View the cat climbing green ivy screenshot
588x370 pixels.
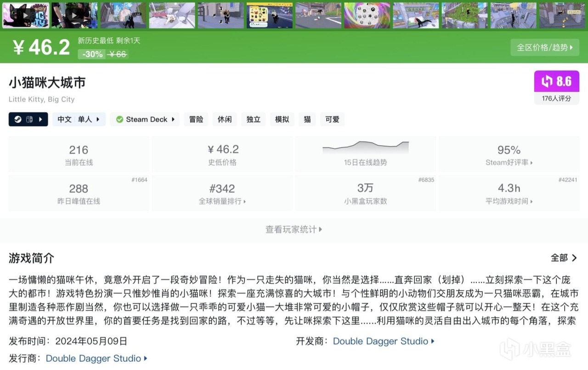point(464,15)
